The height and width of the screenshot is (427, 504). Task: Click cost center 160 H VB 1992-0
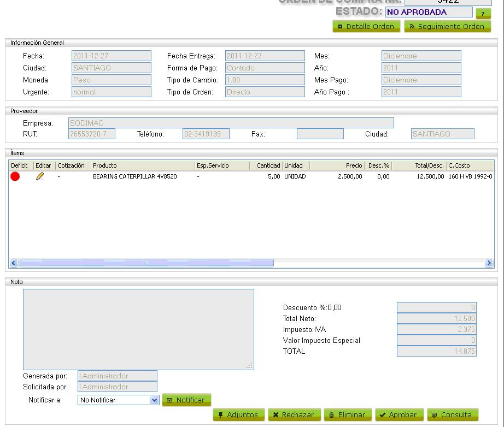[x=470, y=176]
